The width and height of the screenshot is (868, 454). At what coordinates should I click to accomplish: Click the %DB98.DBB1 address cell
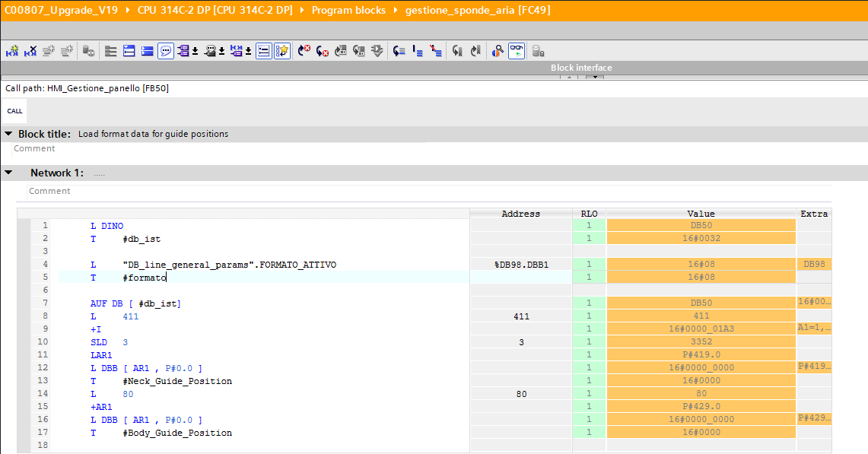521,265
